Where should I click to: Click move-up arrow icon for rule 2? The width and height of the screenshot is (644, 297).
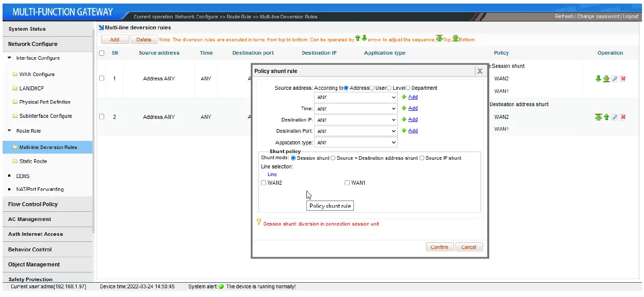606,117
